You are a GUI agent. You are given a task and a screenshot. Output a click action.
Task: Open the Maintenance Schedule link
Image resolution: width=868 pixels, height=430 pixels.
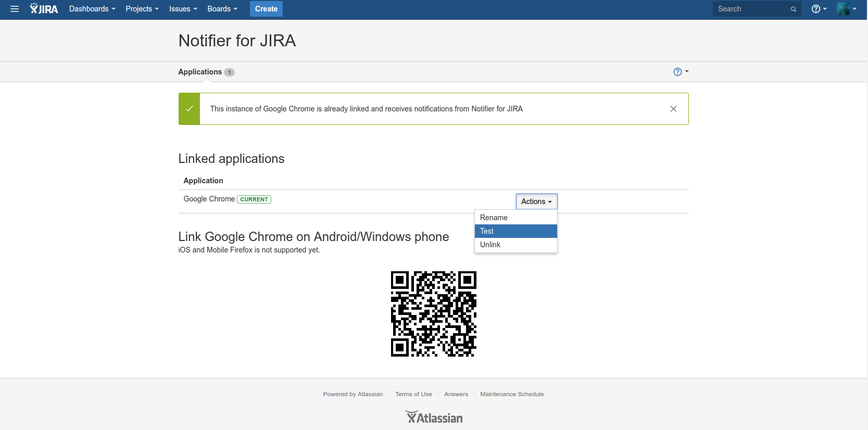[512, 394]
